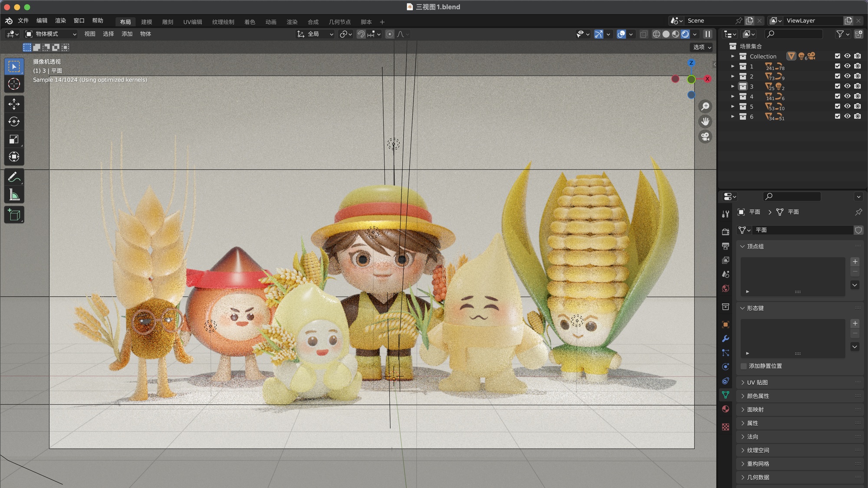Expand the UV 贴图 panel
Screen dimensions: 868x488
pos(743,382)
